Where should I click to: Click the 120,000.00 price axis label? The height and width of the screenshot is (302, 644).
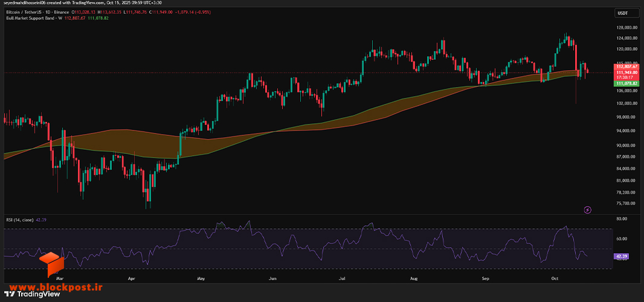625,49
